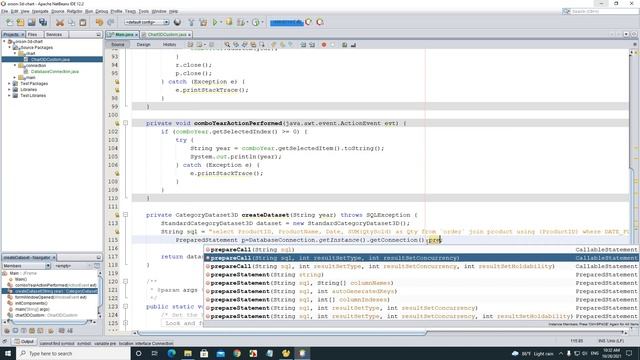This screenshot has height=360, width=640.
Task: Select Chart3DCustom.java in Projects tree
Action: click(x=50, y=60)
